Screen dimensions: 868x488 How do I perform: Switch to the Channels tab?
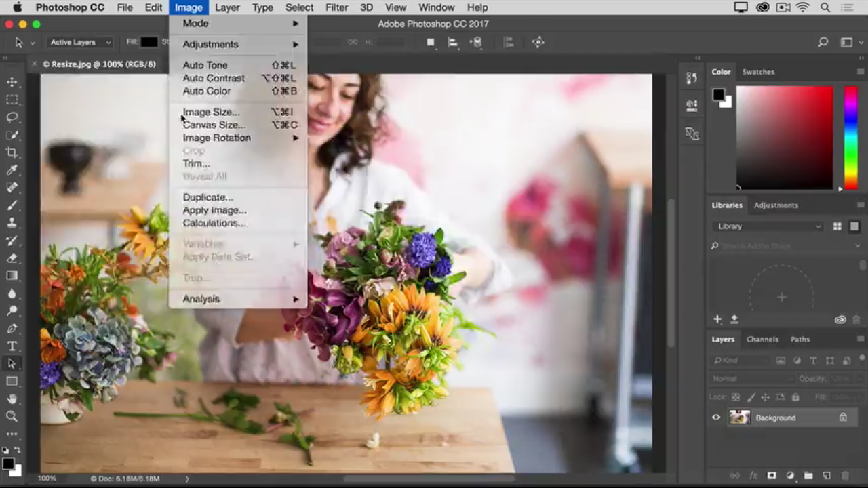[762, 339]
